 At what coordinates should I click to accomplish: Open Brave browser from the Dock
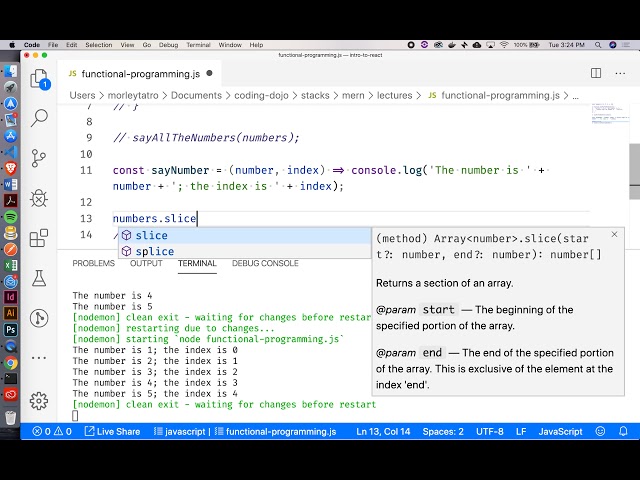[x=11, y=168]
